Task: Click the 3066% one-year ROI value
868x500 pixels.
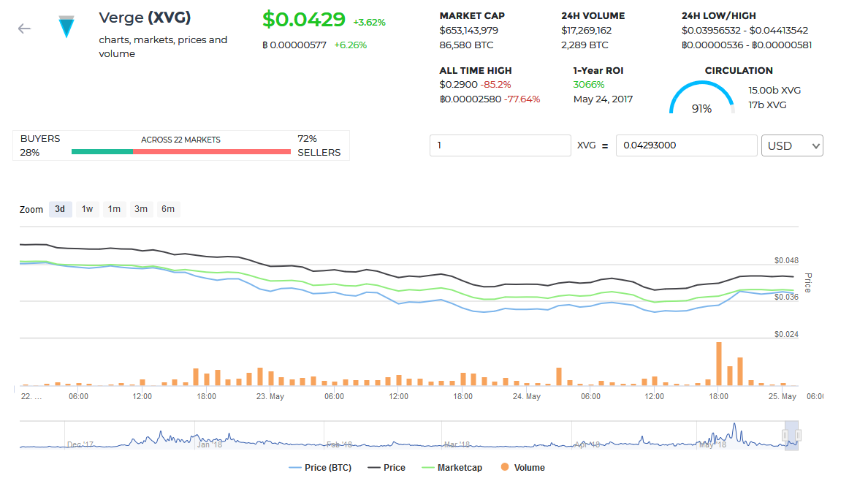Action: (589, 85)
